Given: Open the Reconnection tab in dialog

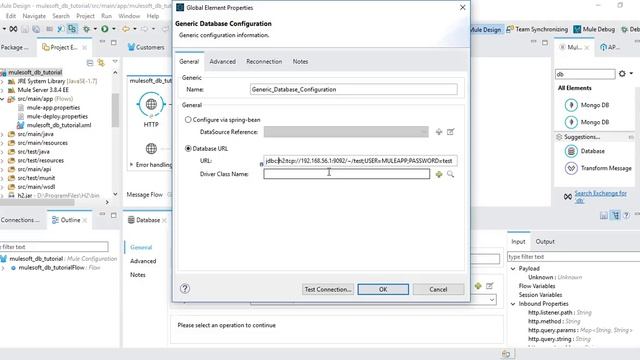Looking at the screenshot, I should pyautogui.click(x=264, y=62).
